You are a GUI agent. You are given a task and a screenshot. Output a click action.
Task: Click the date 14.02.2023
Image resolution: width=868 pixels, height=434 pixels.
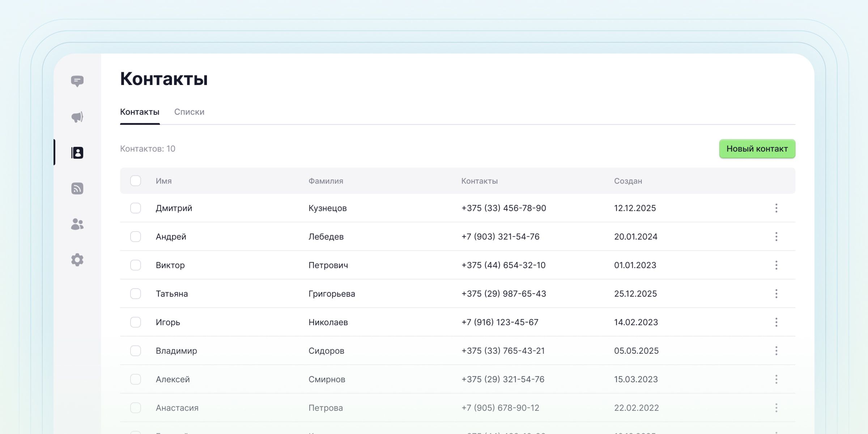636,322
